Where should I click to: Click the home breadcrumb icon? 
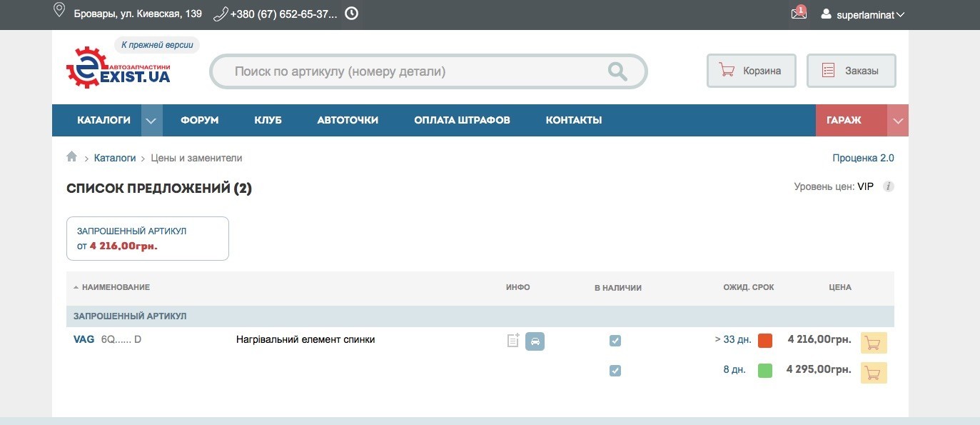(x=71, y=157)
